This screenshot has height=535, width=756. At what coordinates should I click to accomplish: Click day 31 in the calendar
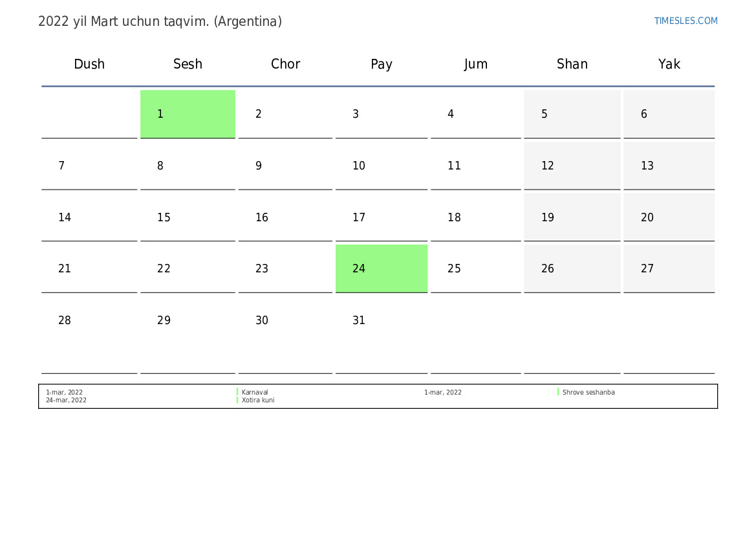pos(382,335)
